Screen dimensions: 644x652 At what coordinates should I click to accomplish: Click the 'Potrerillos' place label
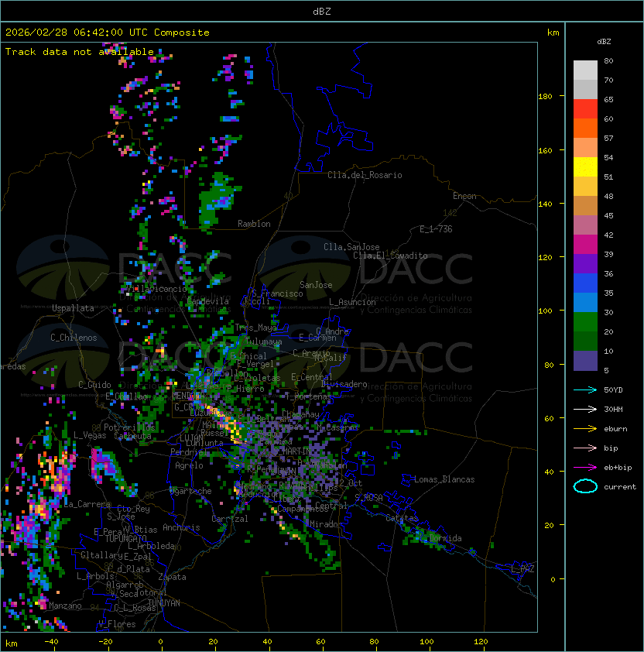click(x=129, y=427)
